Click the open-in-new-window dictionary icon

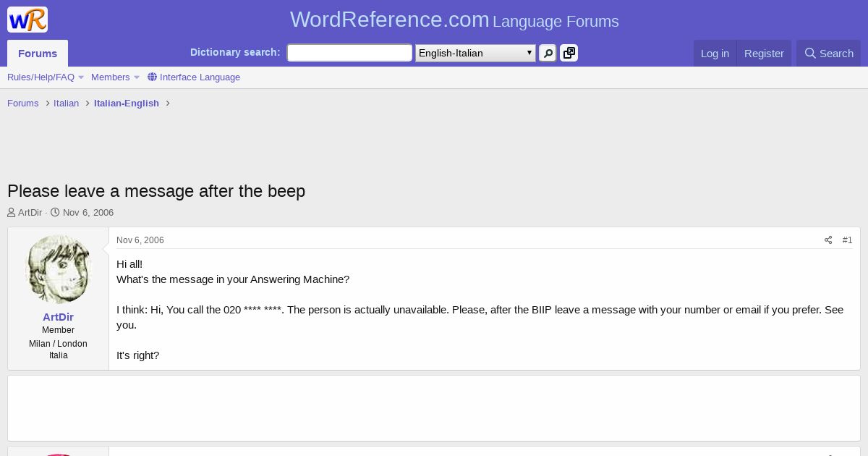point(569,53)
